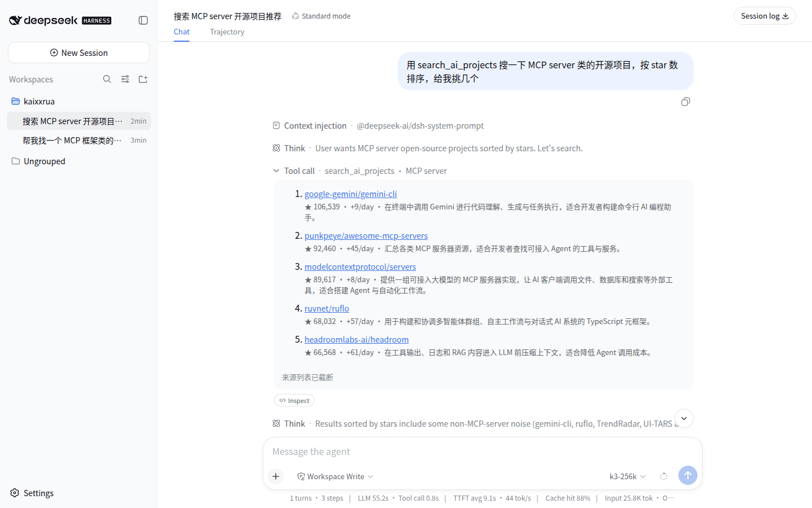The height and width of the screenshot is (508, 812).
Task: Open headroomlabs-ai/headroom link
Action: pyautogui.click(x=356, y=339)
